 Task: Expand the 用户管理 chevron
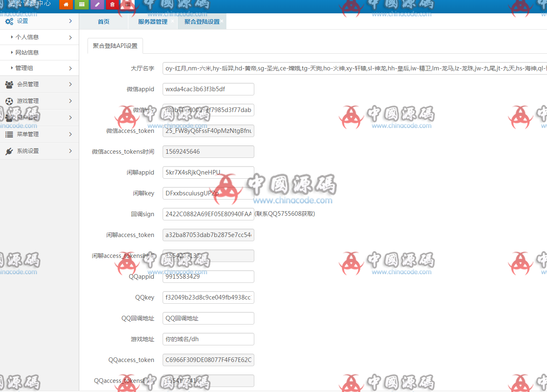[x=70, y=117]
